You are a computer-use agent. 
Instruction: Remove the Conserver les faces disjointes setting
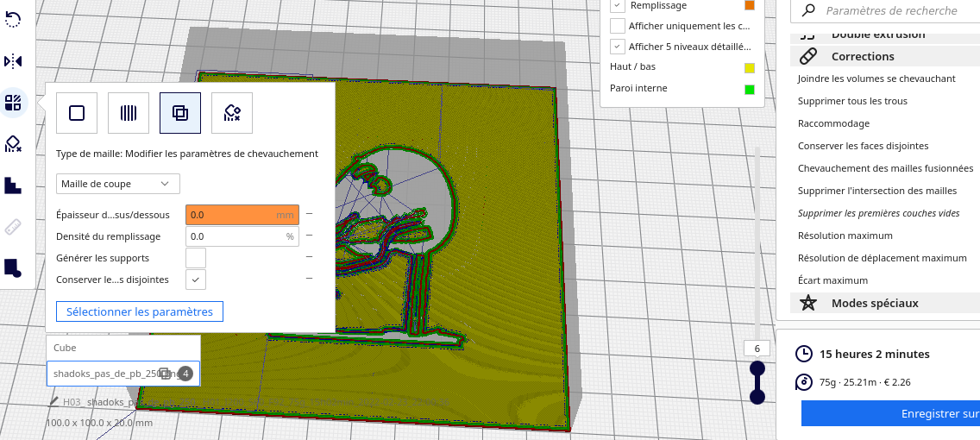pyautogui.click(x=310, y=279)
